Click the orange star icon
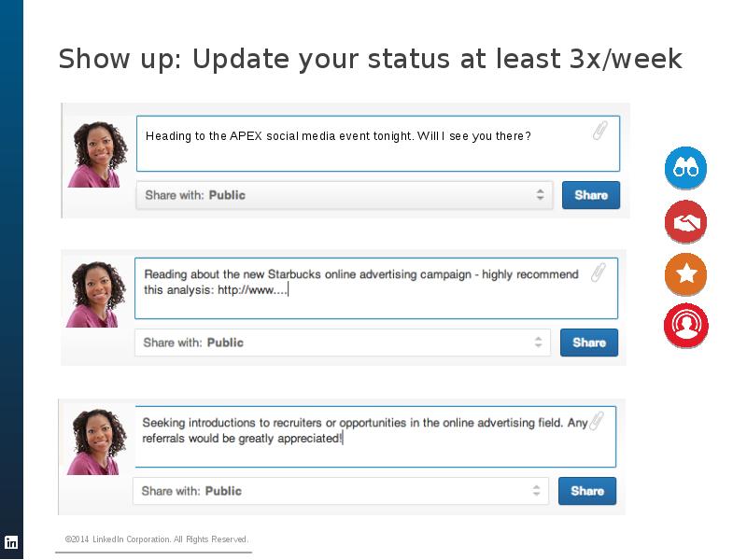Viewport: 747px width, 560px height. [x=686, y=274]
